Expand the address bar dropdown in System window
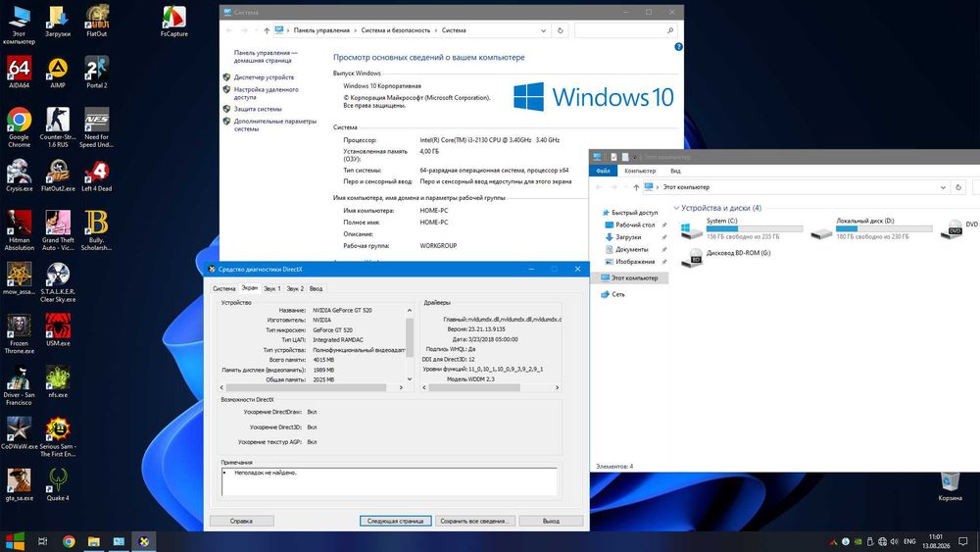This screenshot has width=980, height=552. click(x=543, y=30)
